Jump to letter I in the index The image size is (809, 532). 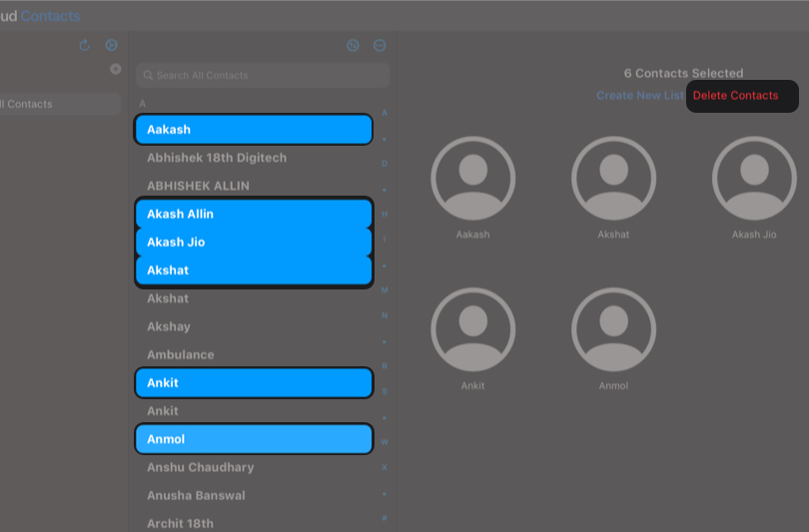385,240
